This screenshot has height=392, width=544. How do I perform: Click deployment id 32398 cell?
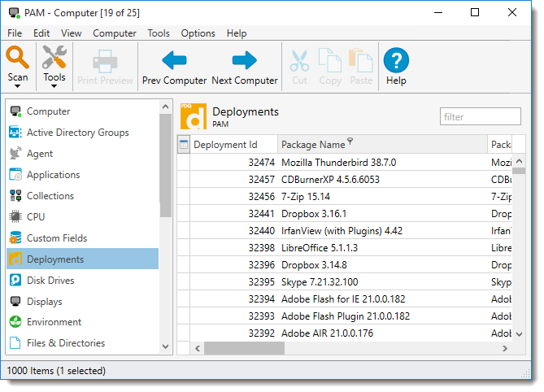pos(233,248)
